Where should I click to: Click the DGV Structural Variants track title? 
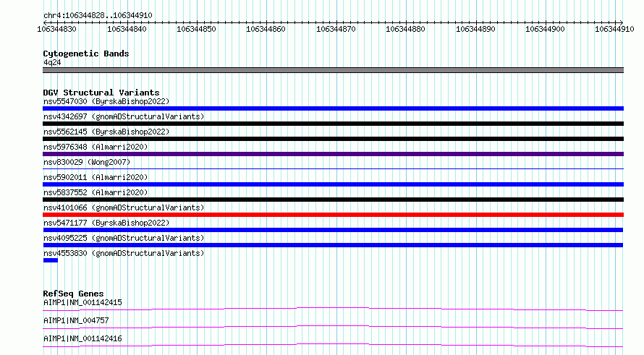101,93
